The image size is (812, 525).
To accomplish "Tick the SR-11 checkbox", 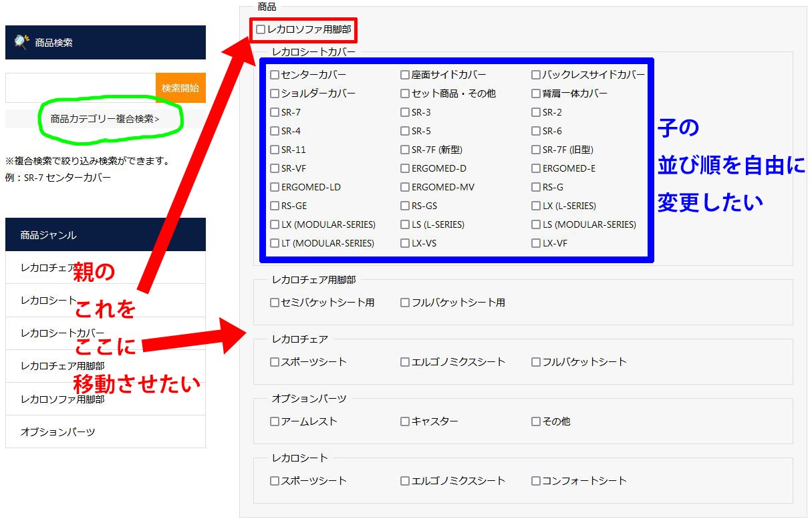I will coord(275,150).
